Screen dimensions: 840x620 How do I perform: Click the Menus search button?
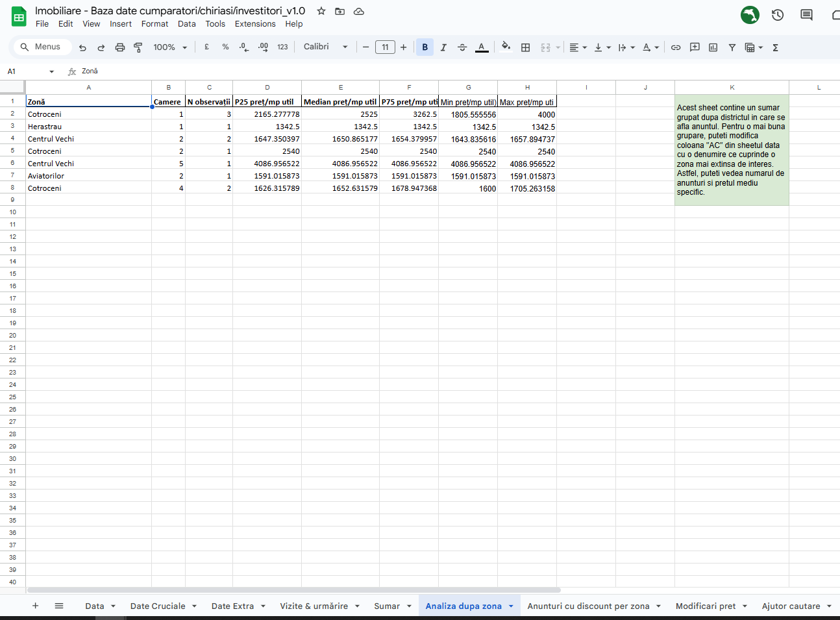pyautogui.click(x=41, y=47)
